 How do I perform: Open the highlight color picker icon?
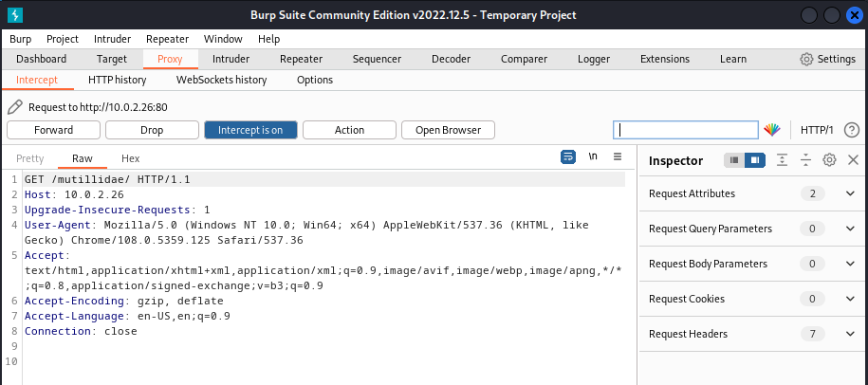tap(771, 130)
